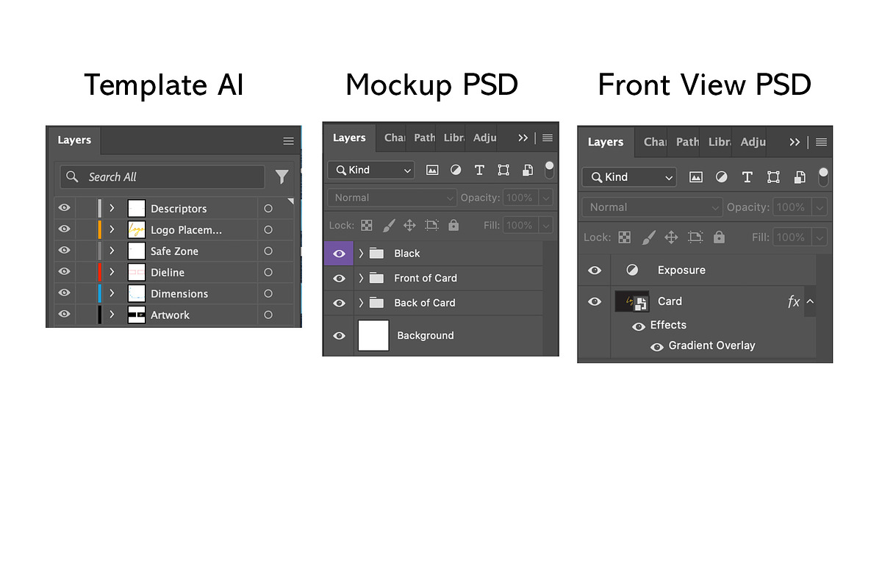The width and height of the screenshot is (882, 588).
Task: Expand the Dieline layer chevron
Action: tap(112, 273)
